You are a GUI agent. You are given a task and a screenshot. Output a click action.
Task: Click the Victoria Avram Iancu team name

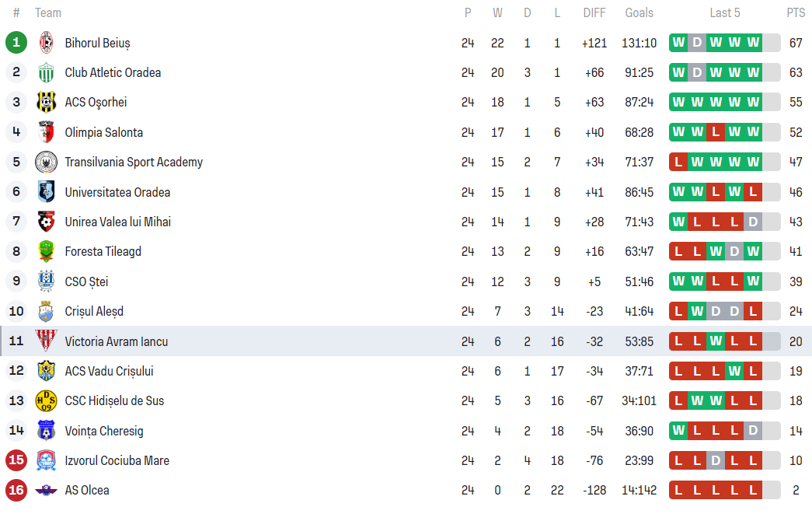116,341
